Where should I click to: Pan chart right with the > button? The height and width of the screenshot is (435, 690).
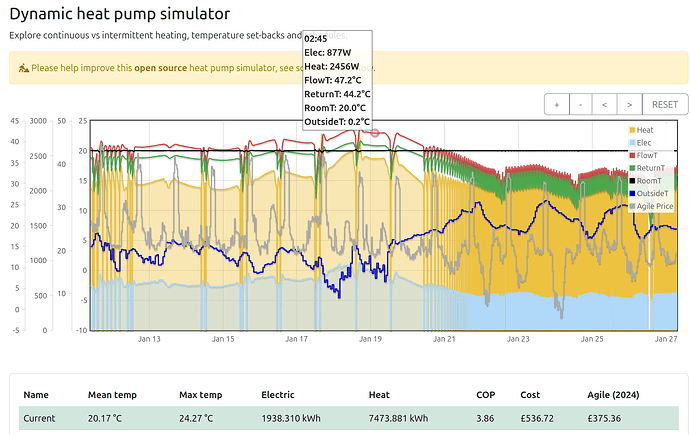click(x=628, y=104)
